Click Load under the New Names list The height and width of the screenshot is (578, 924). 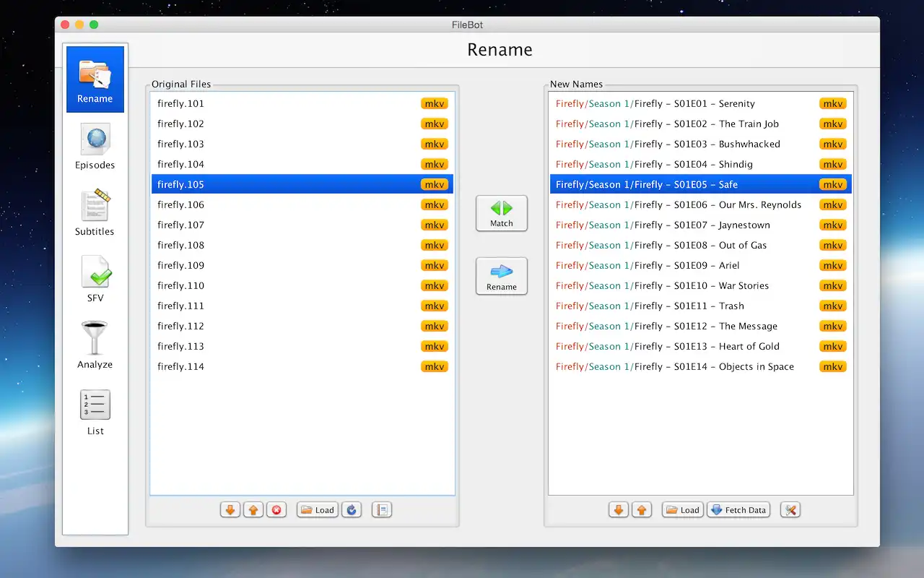pyautogui.click(x=683, y=510)
